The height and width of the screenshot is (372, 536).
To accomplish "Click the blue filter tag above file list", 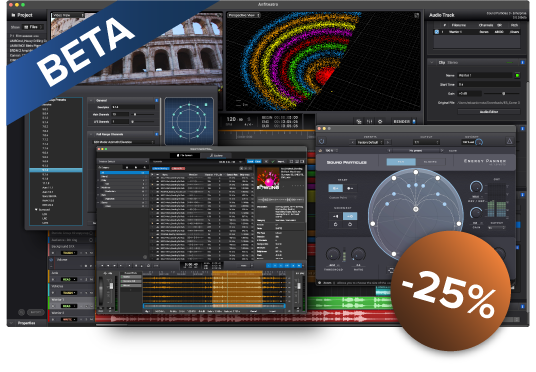I will pyautogui.click(x=161, y=169).
